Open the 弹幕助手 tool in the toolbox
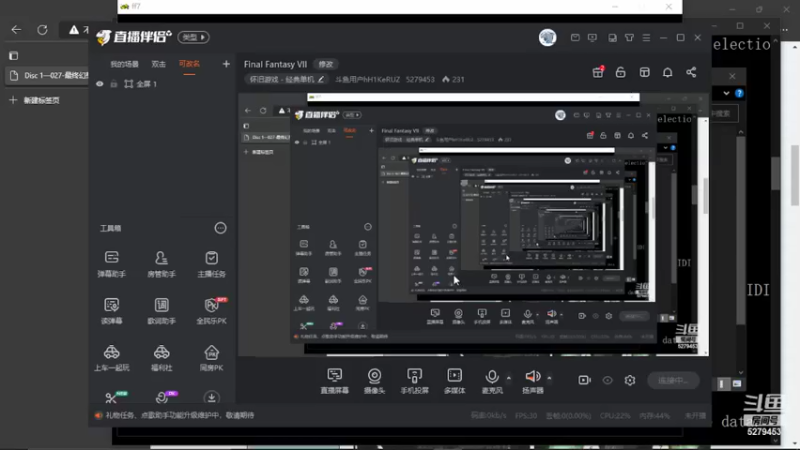Screen dimensions: 800x450 [x=111, y=264]
